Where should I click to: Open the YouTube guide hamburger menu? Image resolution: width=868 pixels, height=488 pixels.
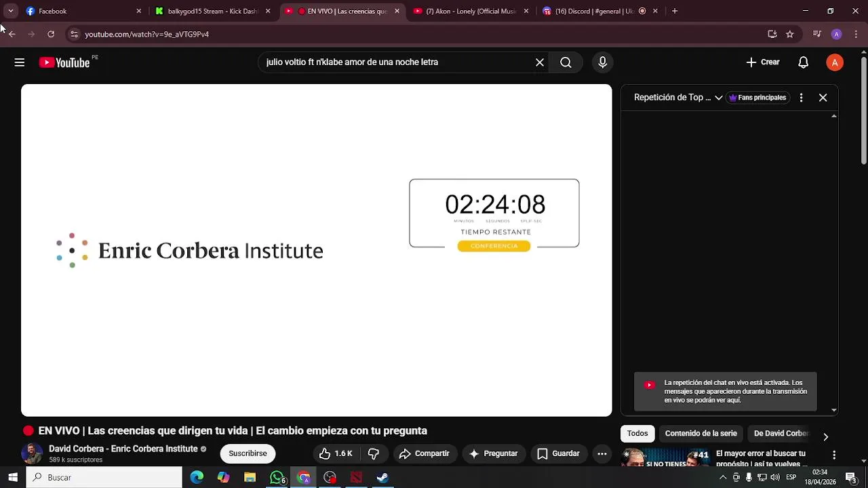(20, 62)
